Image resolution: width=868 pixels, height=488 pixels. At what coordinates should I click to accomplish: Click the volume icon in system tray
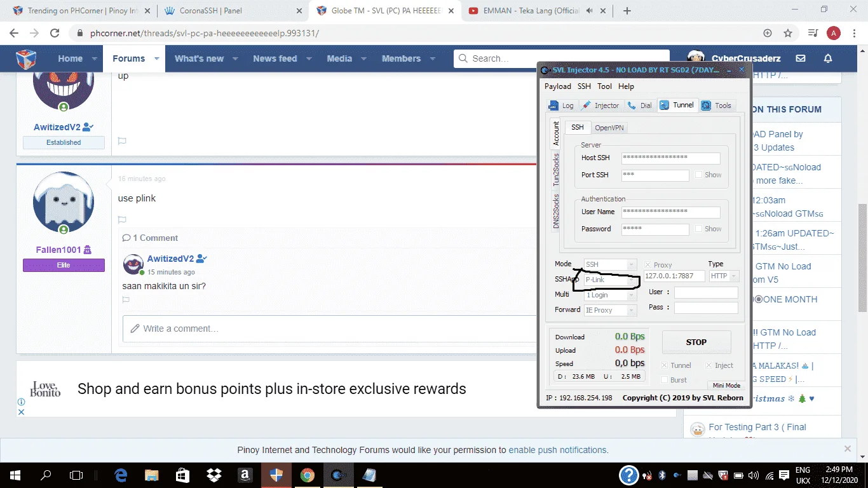(754, 475)
